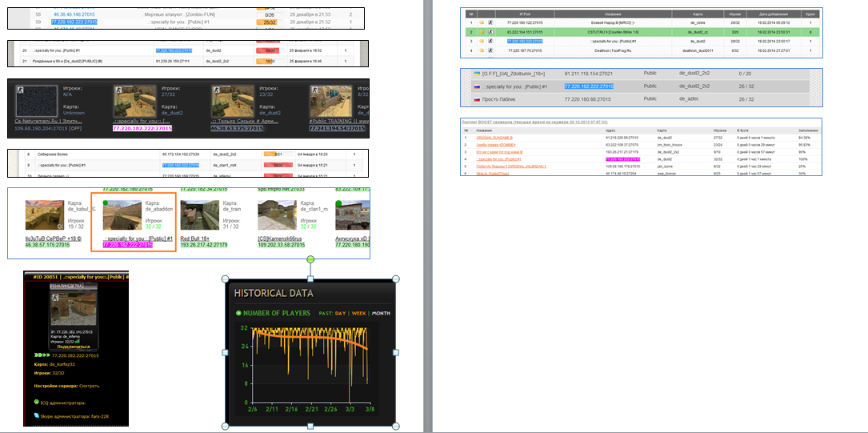
Task: Click address 77.220.180.88:27015 beside Просто Паблик
Action: 588,100
